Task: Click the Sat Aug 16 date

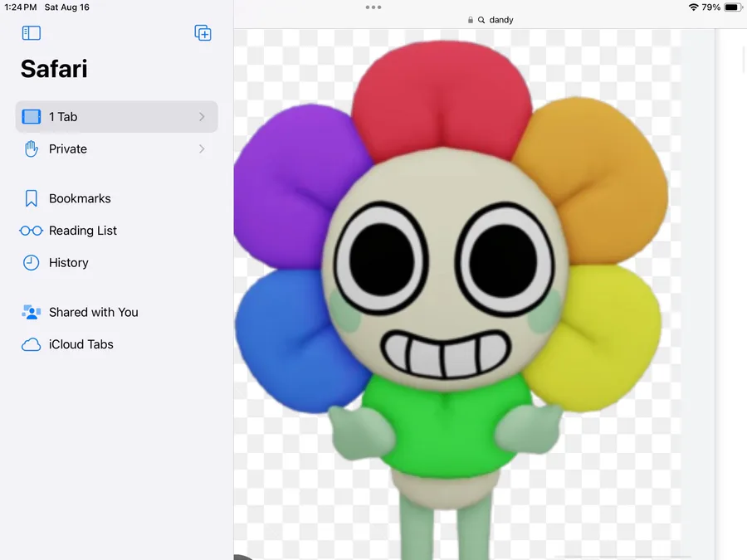Action: (x=66, y=7)
